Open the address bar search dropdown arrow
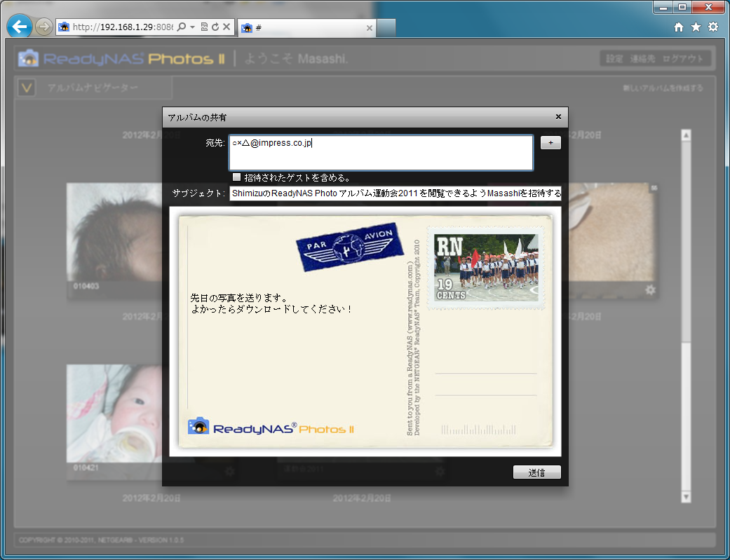The width and height of the screenshot is (730, 560). (192, 27)
